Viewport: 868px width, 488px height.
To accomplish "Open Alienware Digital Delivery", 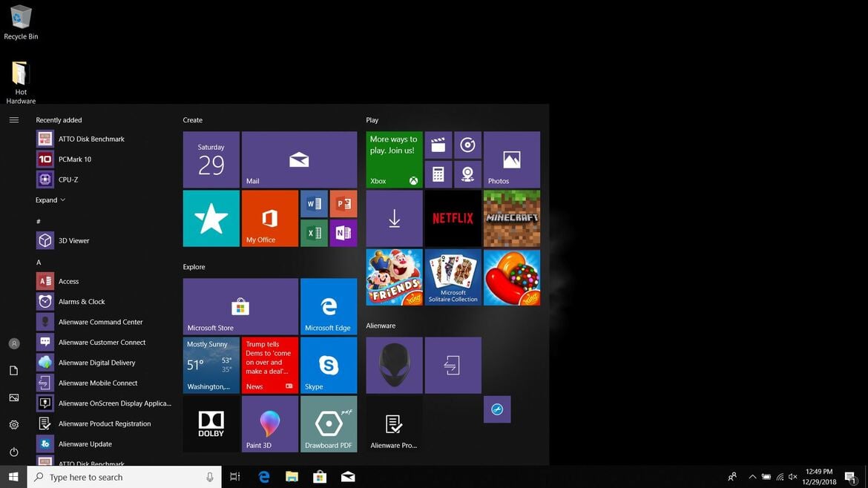I will click(x=104, y=363).
